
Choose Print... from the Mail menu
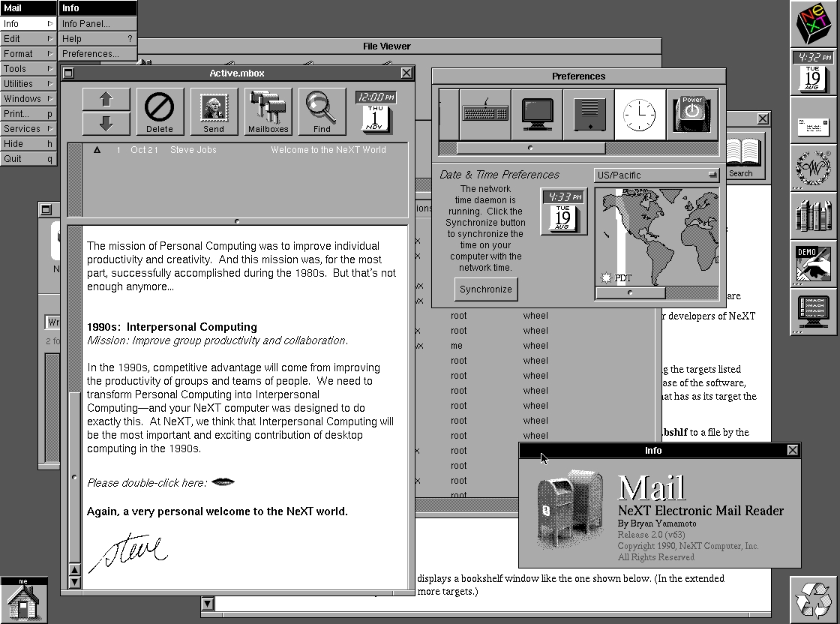pyautogui.click(x=28, y=113)
